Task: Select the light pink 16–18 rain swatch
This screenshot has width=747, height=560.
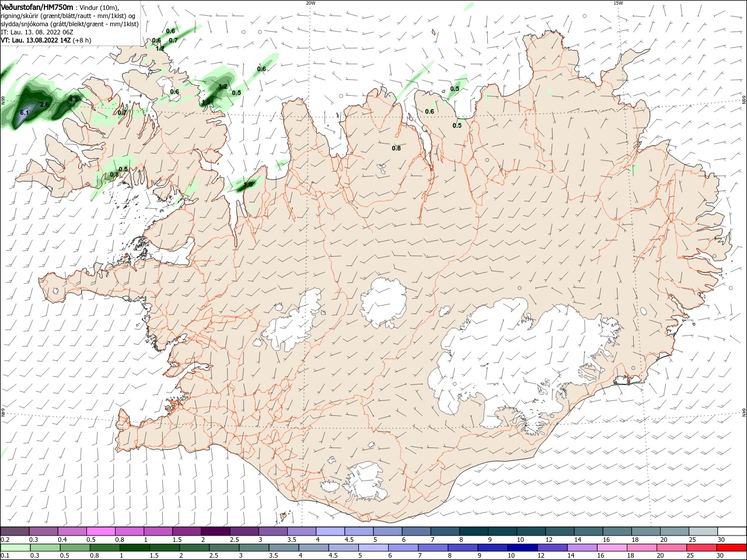Action: pyautogui.click(x=612, y=548)
